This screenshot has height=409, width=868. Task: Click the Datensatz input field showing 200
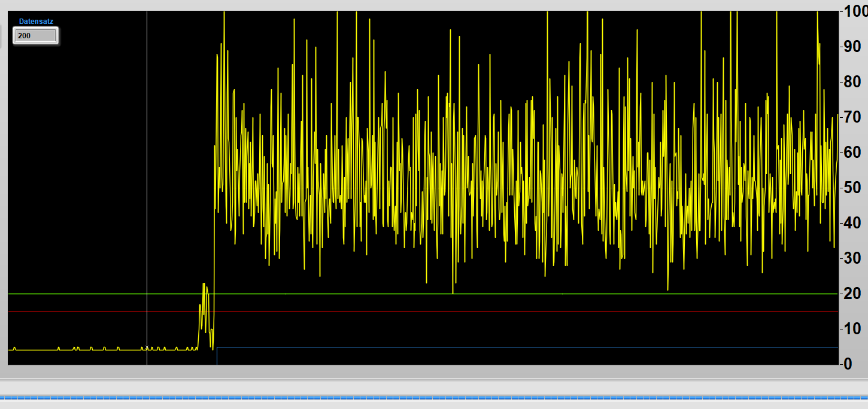pyautogui.click(x=36, y=36)
